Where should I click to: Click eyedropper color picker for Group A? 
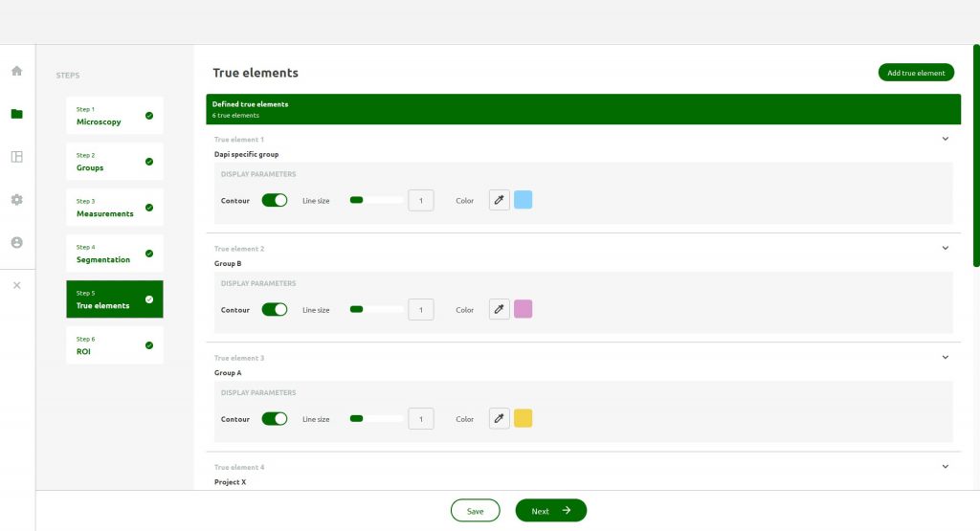click(x=499, y=418)
